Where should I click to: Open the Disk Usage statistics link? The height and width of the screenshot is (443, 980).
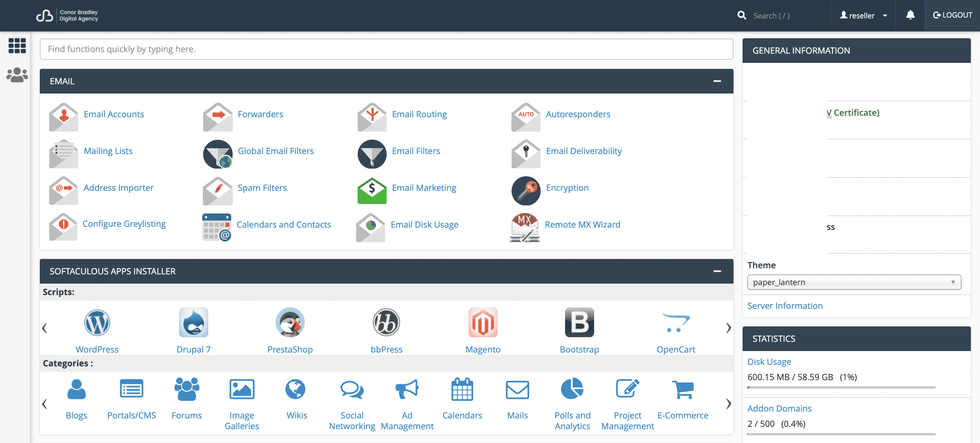point(769,362)
